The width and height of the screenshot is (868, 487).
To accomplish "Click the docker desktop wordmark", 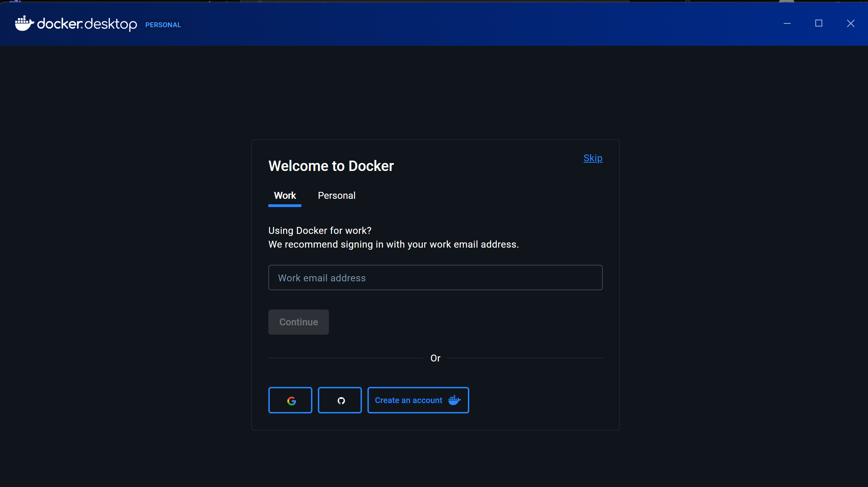I will coord(87,24).
